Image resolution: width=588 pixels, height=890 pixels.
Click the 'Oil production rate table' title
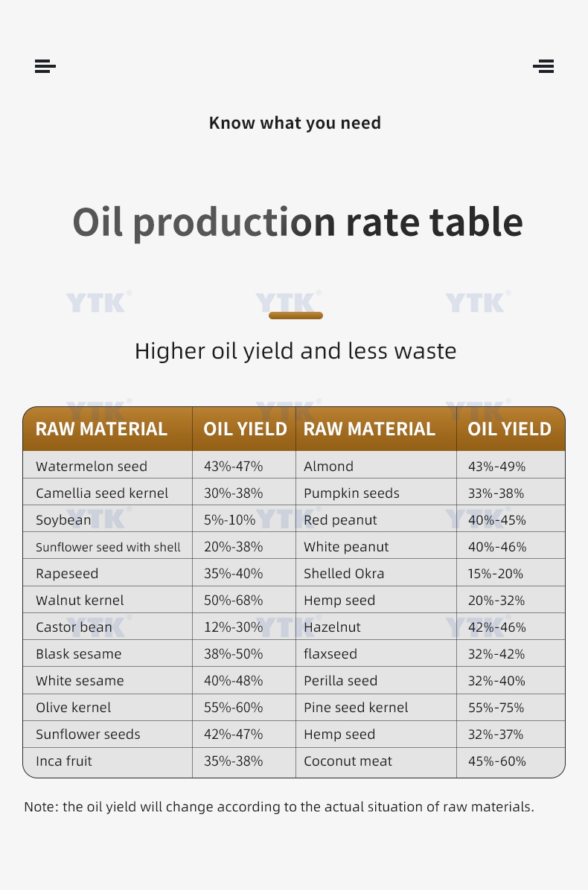pos(298,222)
